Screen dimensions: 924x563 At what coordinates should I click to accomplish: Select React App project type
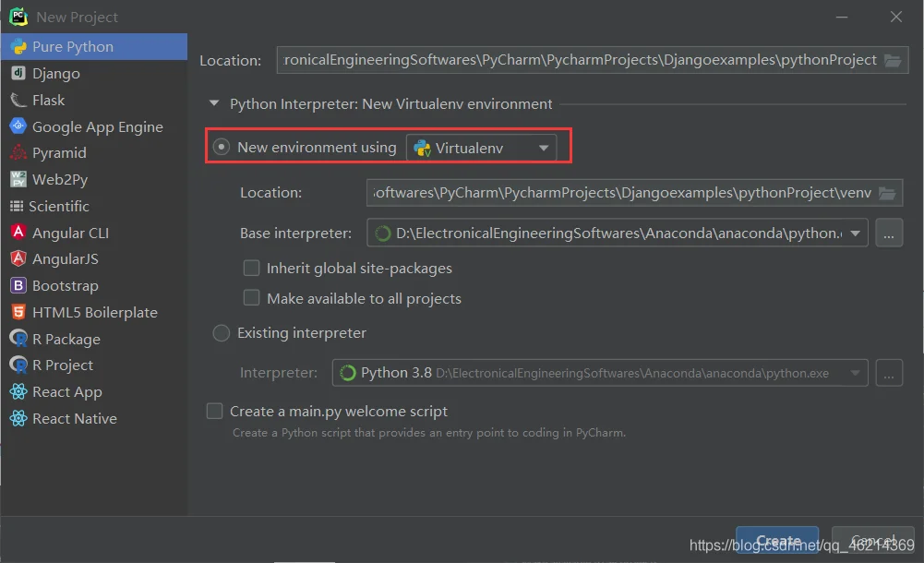(x=94, y=391)
